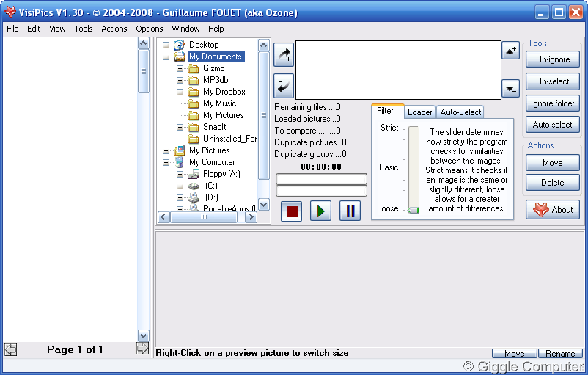Add folder using the curved arrow plus icon
This screenshot has width=588, height=375.
(284, 55)
